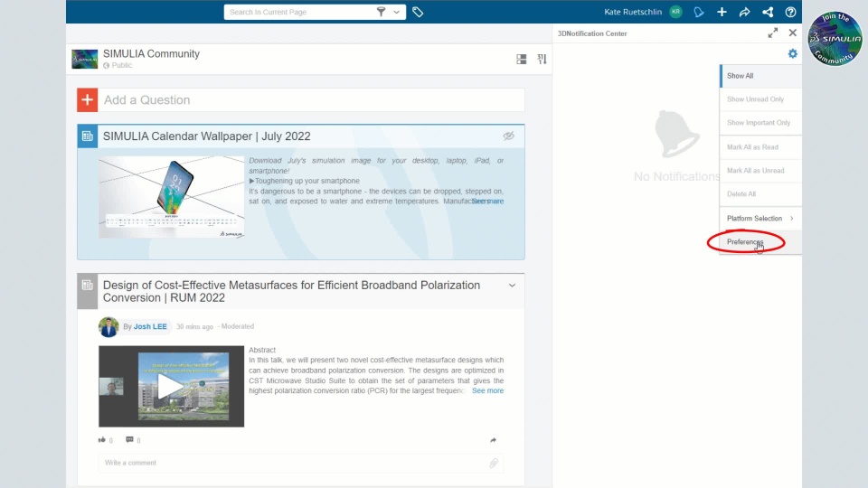Click the red plus Add a Question button

pos(88,100)
